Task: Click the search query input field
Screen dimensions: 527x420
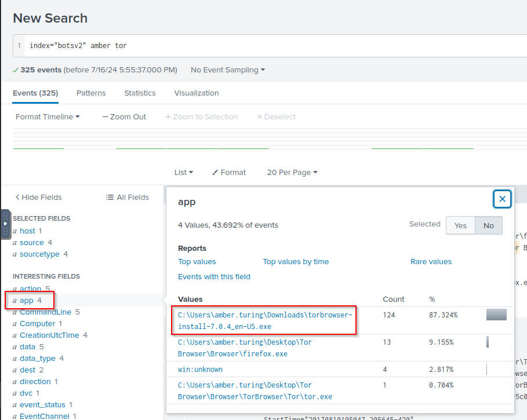Action: [x=272, y=46]
